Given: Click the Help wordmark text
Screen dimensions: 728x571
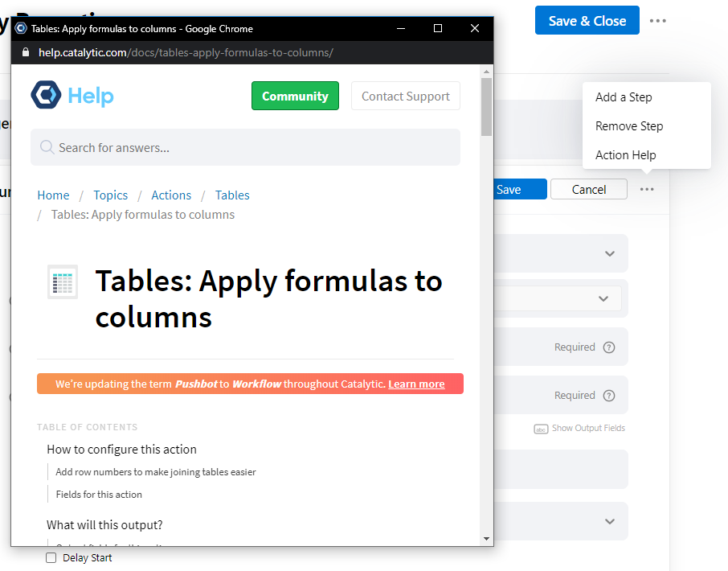Looking at the screenshot, I should tap(91, 97).
